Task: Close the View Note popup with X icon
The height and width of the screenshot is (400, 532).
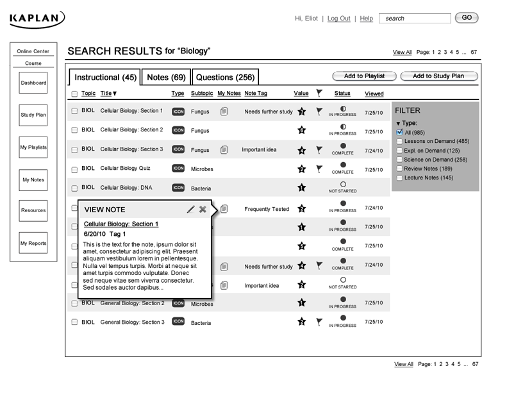Action: [x=203, y=209]
